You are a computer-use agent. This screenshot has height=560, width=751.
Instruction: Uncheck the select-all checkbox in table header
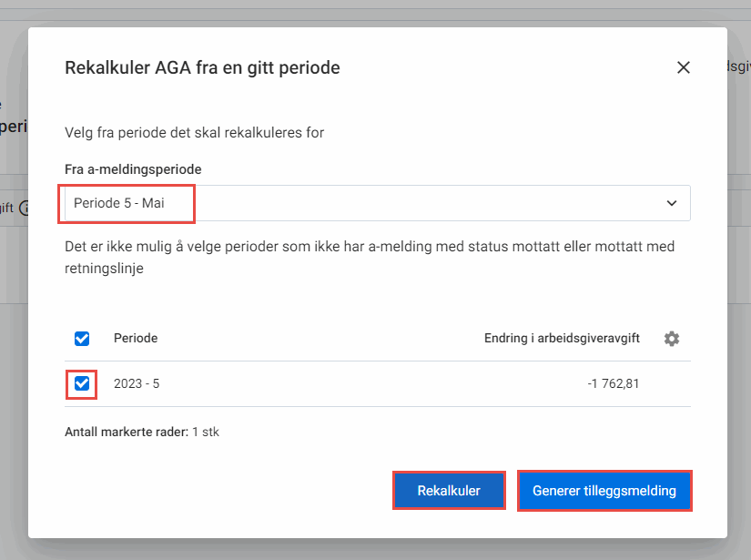[x=82, y=339]
